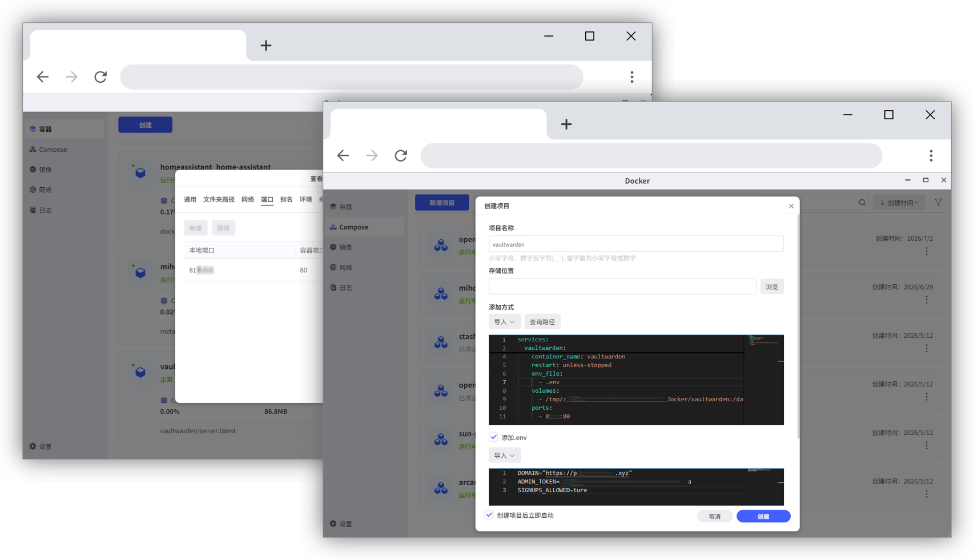974x560 pixels.
Task: Go back using the front browser's back arrow
Action: tap(343, 155)
